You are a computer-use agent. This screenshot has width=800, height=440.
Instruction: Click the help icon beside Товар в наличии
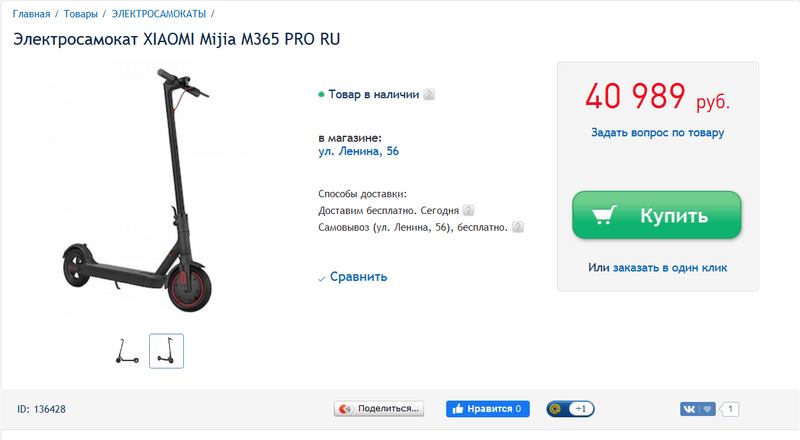[x=429, y=94]
